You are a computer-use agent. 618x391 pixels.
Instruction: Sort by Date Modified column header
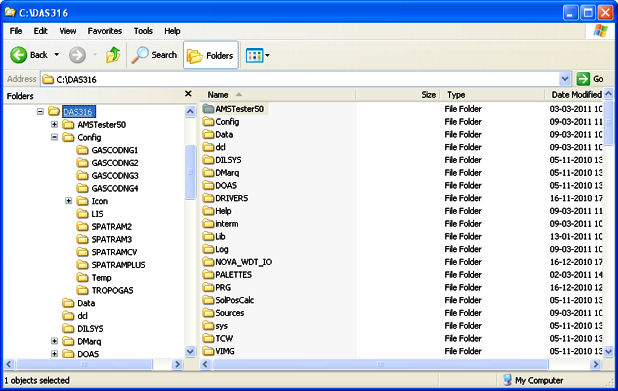point(575,95)
